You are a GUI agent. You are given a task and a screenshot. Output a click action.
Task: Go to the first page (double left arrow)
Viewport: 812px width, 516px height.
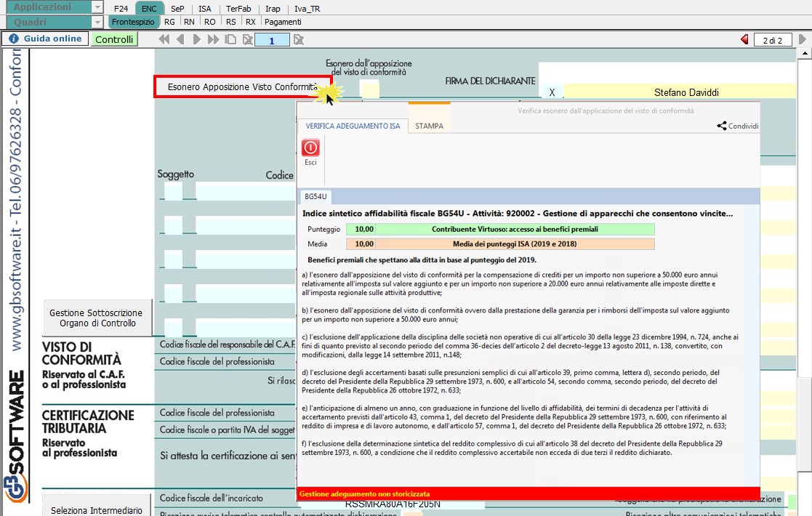[164, 39]
